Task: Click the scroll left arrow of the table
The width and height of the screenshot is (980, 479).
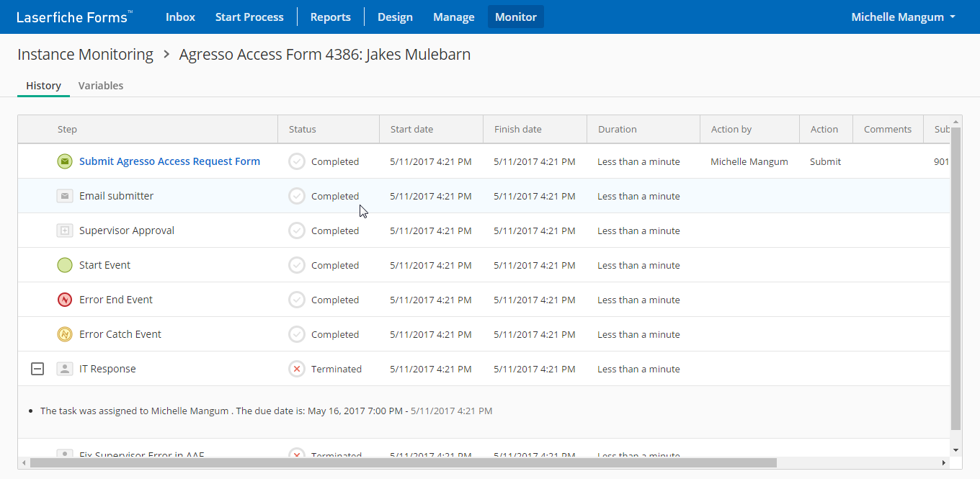Action: [x=24, y=462]
